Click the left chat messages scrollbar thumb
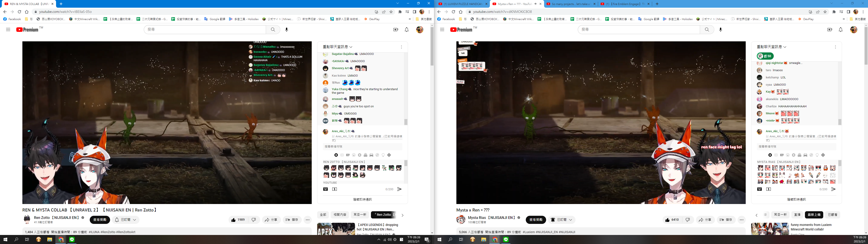 (x=406, y=122)
